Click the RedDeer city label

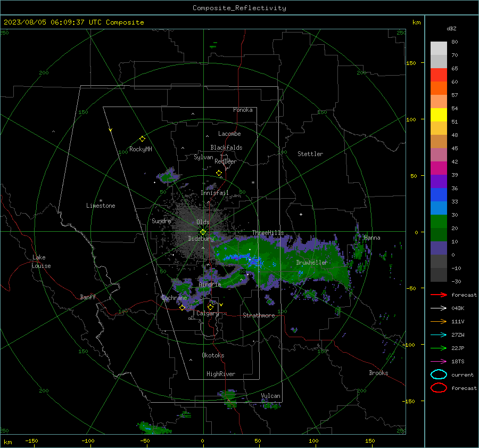coord(226,161)
